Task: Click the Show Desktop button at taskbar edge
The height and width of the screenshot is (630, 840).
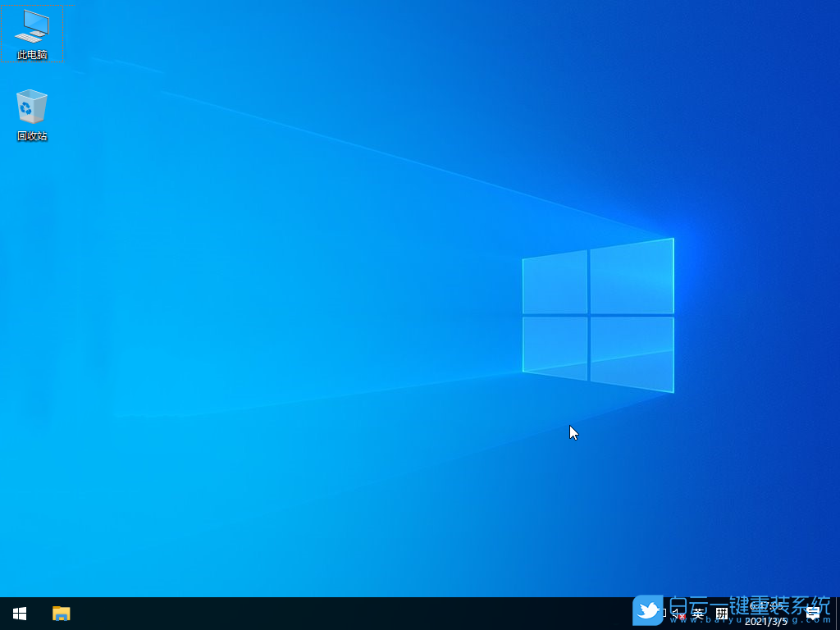Action: [x=838, y=613]
